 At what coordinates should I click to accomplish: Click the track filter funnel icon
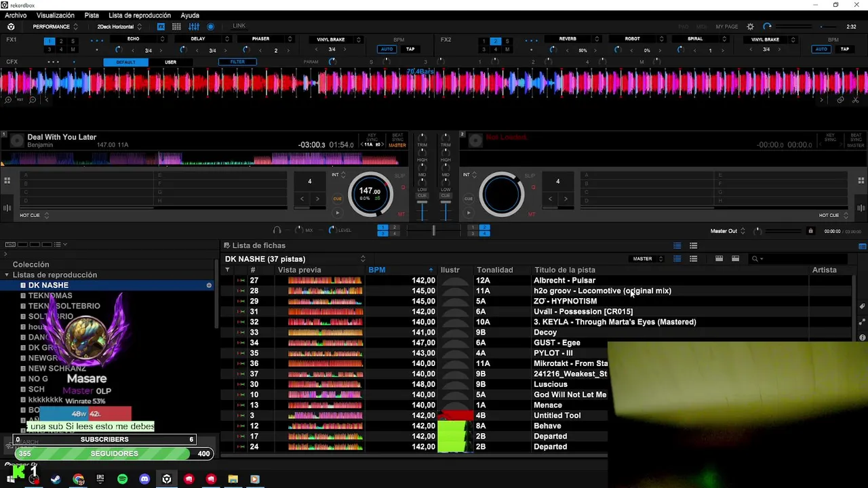point(227,270)
